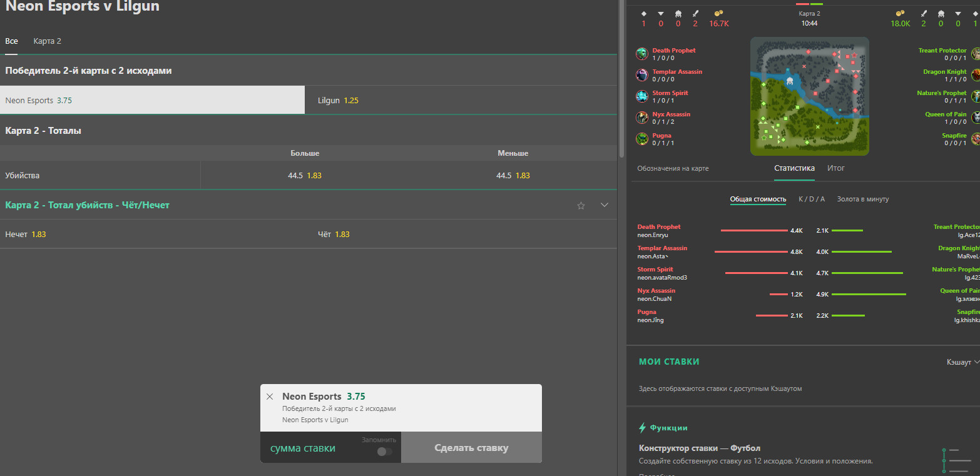The width and height of the screenshot is (980, 476).
Task: Choose Нечет at 1.83
Action: coord(152,235)
